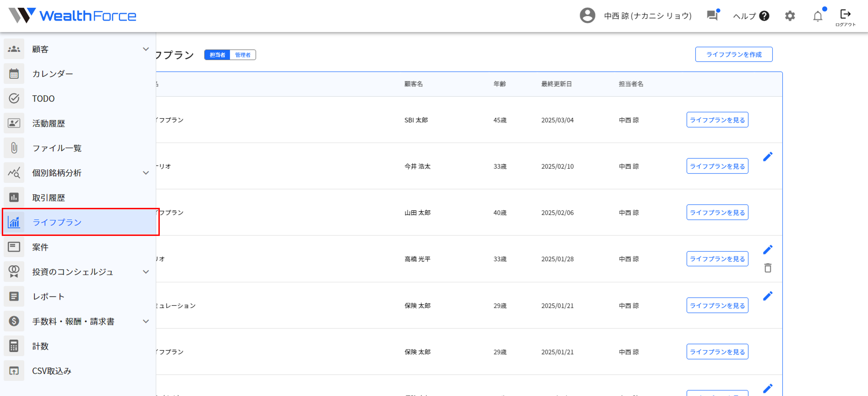
Task: Click the pencil edit icon for 今井 浩太
Action: coord(768,157)
